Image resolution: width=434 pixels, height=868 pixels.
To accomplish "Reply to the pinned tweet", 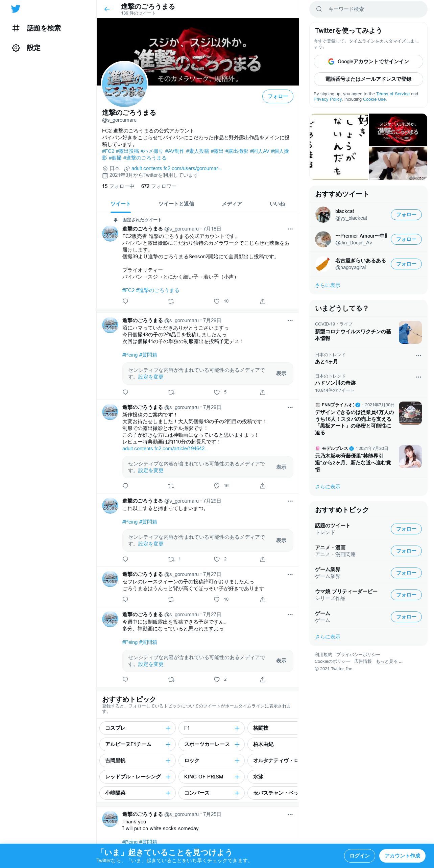I will (x=125, y=301).
